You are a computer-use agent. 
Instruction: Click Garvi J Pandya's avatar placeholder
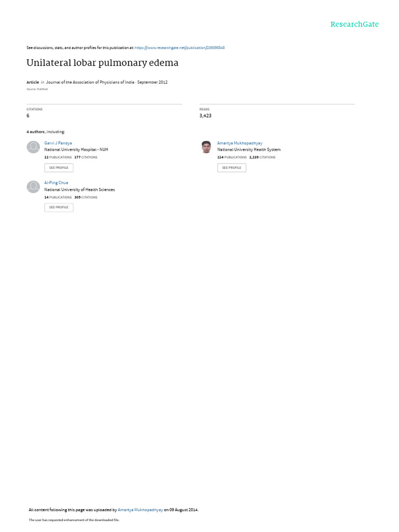pyautogui.click(x=33, y=147)
